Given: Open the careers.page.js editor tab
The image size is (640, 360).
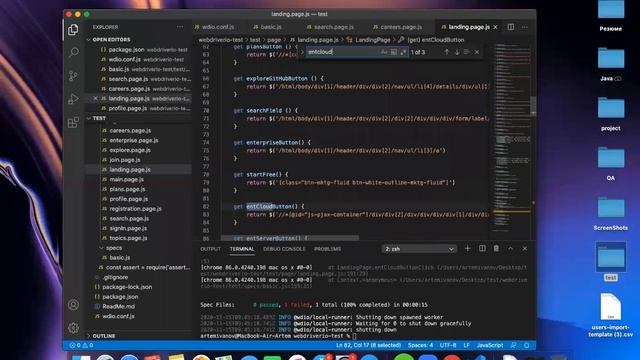Looking at the screenshot, I should tap(401, 27).
